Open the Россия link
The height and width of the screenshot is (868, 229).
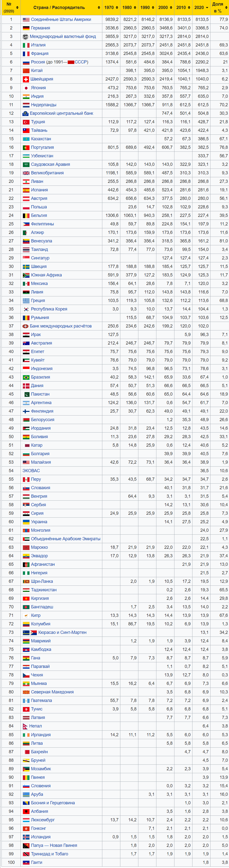(x=38, y=62)
